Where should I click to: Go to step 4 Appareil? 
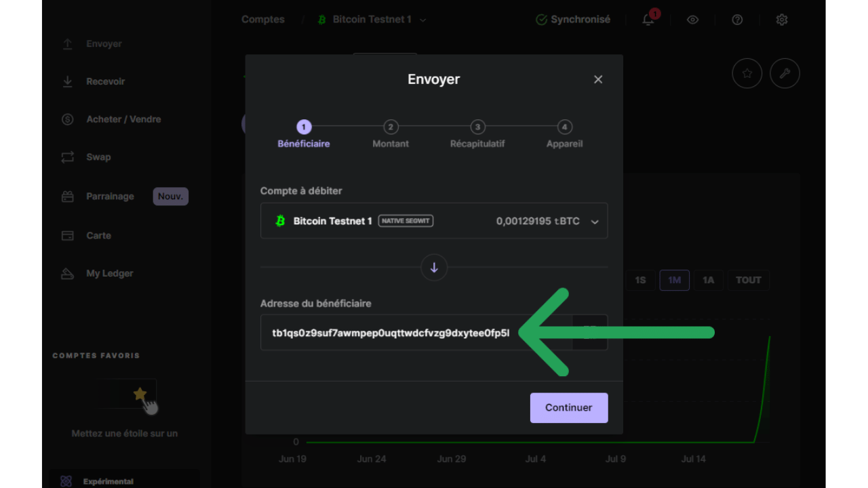(564, 134)
